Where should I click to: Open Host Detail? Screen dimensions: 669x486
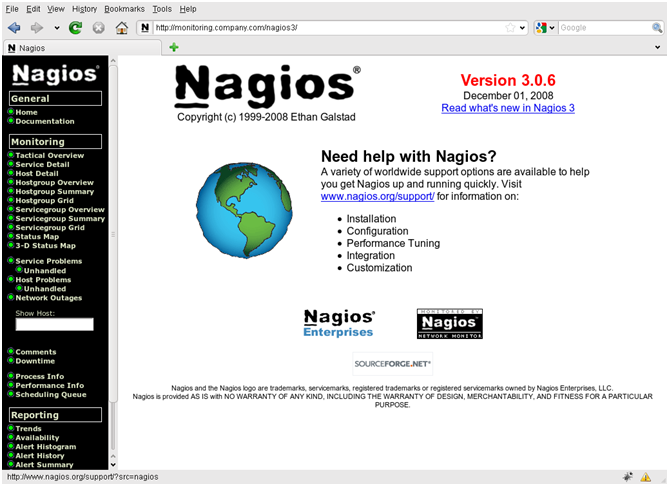37,173
